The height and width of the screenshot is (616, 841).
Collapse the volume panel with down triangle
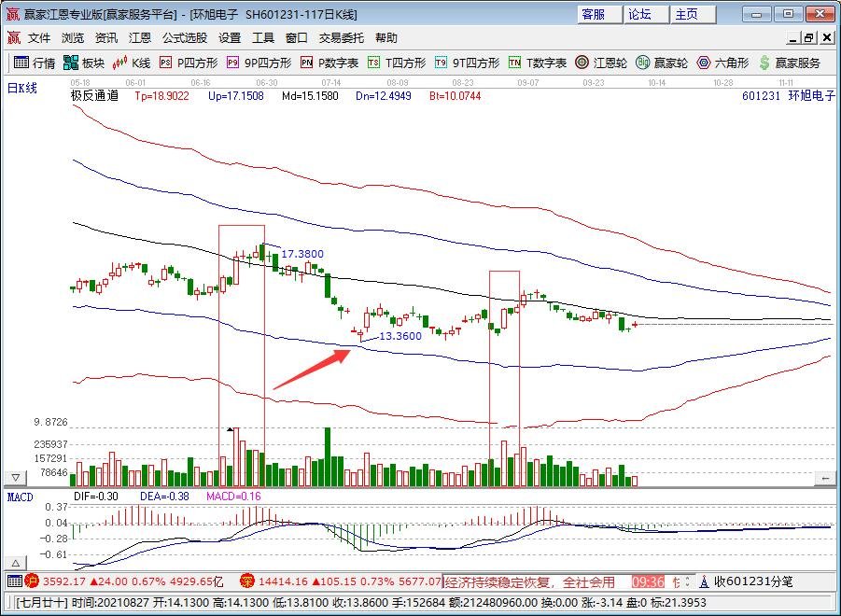[13, 477]
